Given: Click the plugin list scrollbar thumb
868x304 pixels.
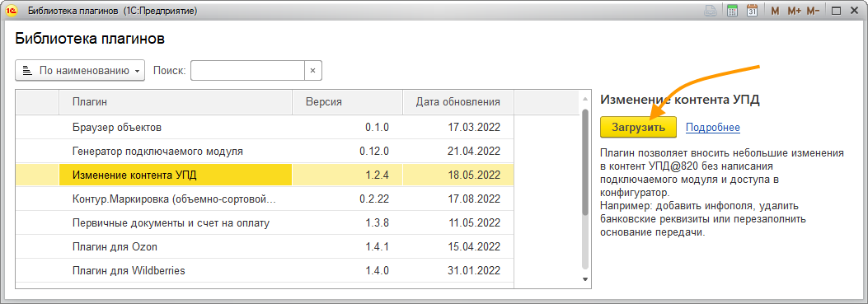Looking at the screenshot, I should [x=585, y=161].
